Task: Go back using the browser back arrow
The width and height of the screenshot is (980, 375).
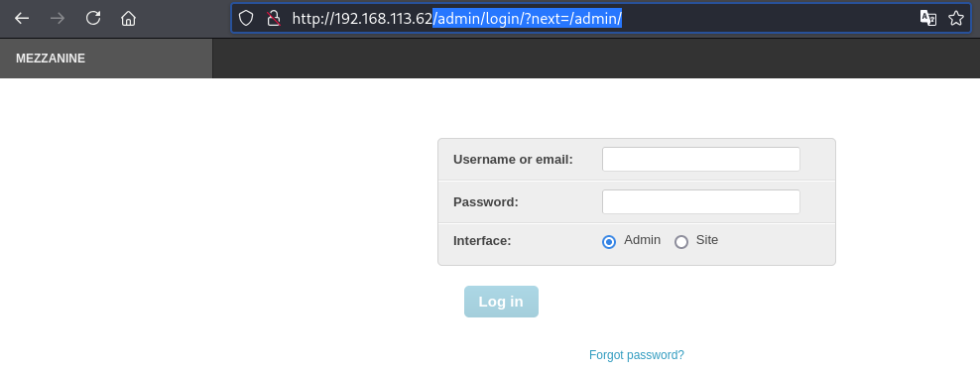Action: tap(22, 18)
